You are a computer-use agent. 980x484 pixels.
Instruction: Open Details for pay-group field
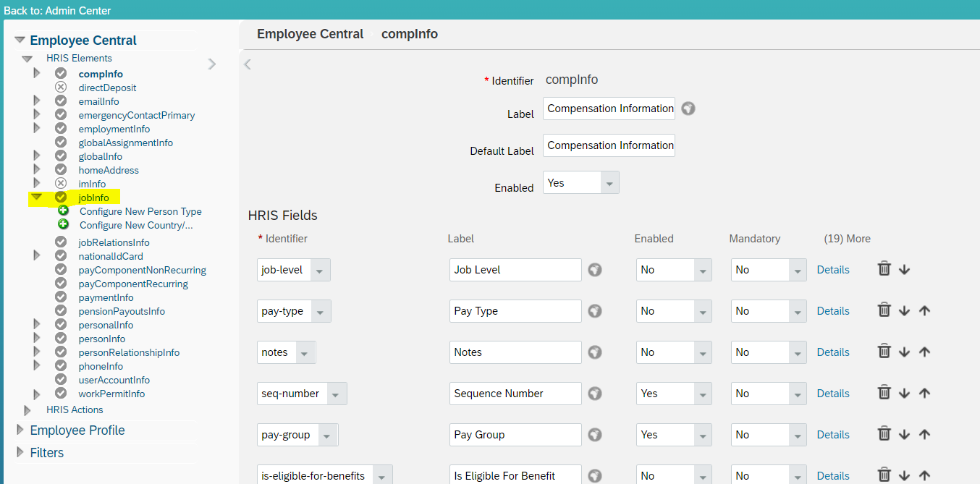click(x=833, y=434)
